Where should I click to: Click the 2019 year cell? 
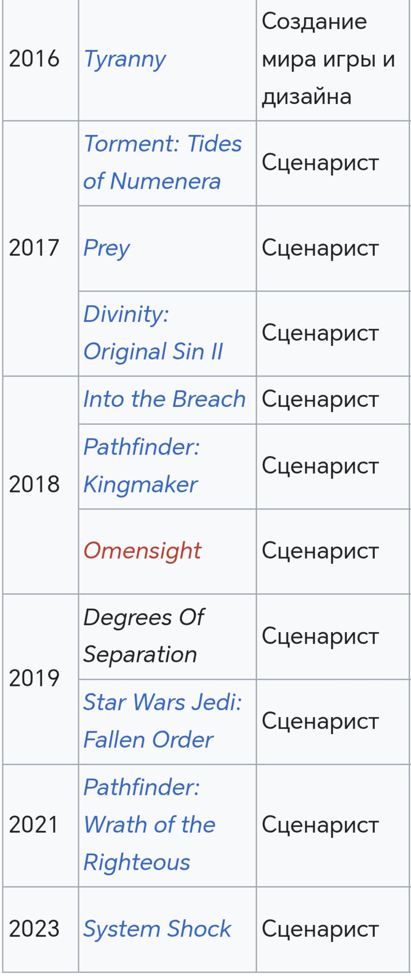coord(41,678)
